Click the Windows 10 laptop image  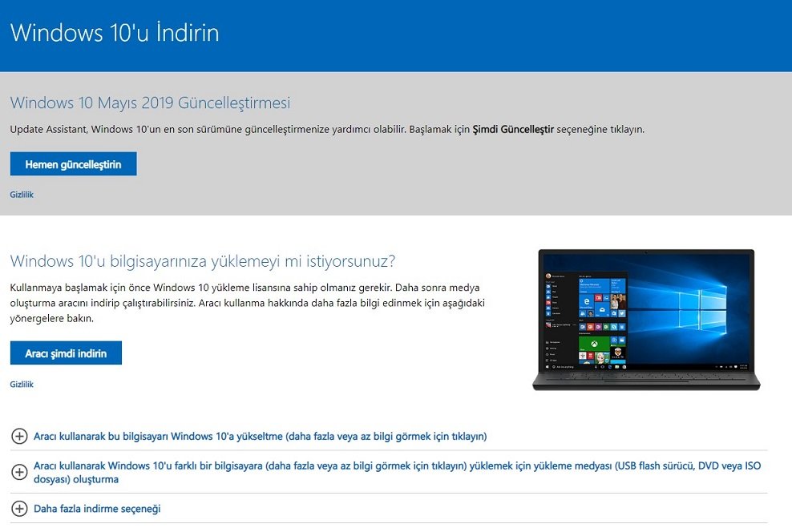645,319
